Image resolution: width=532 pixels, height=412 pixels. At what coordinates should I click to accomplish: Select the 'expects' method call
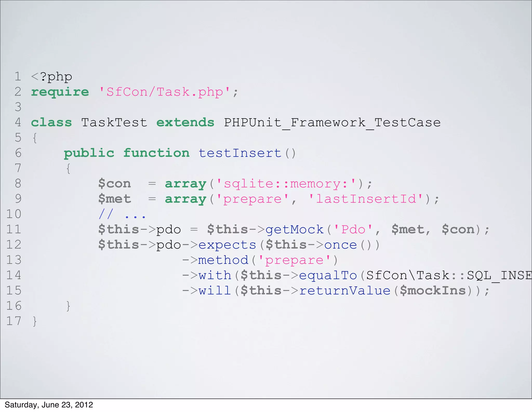point(227,245)
